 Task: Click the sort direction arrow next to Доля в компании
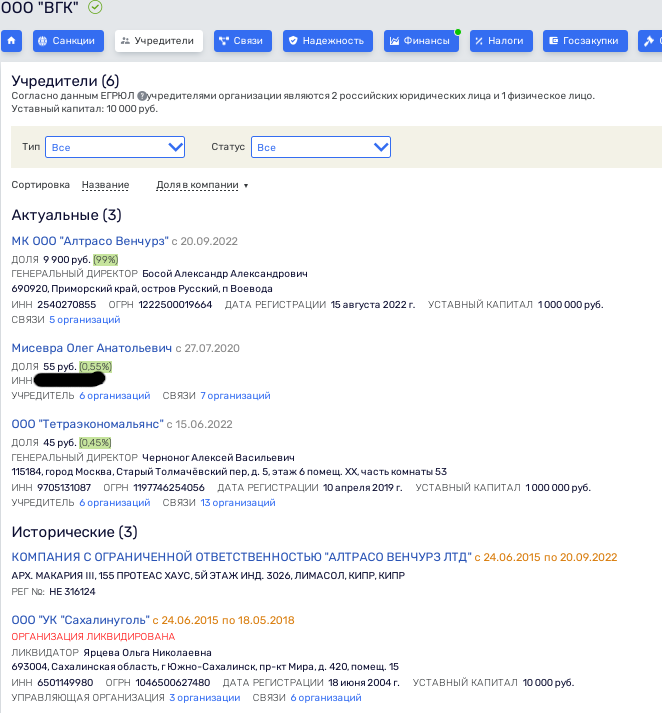246,186
